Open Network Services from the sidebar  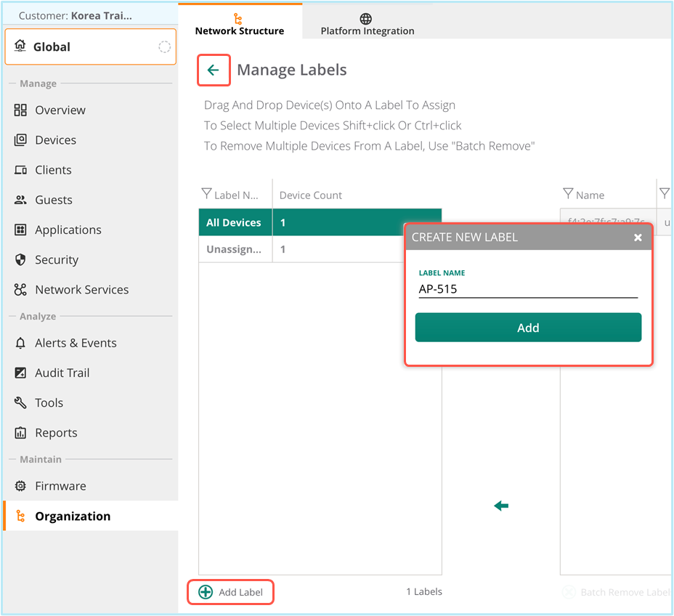tap(81, 290)
